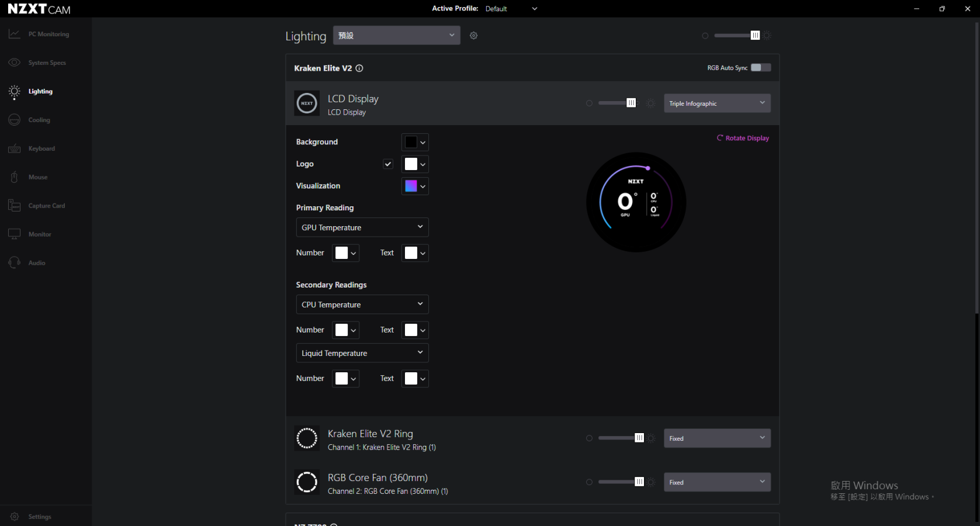980x526 pixels.
Task: Open the Active Profile Default dropdown
Action: pos(511,9)
